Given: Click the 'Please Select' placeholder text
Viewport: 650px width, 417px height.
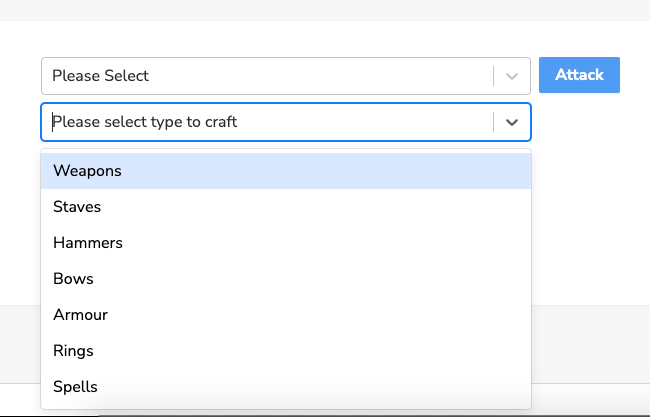Looking at the screenshot, I should pos(100,76).
